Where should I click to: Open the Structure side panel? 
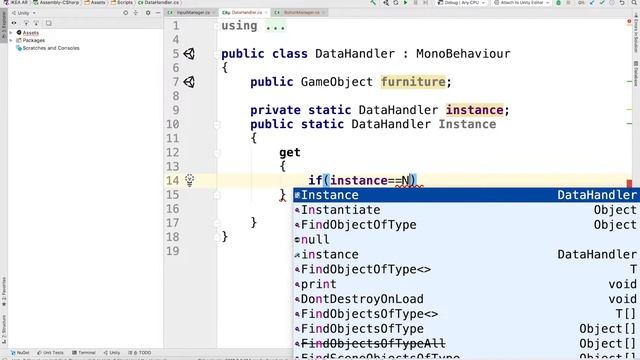tap(4, 329)
